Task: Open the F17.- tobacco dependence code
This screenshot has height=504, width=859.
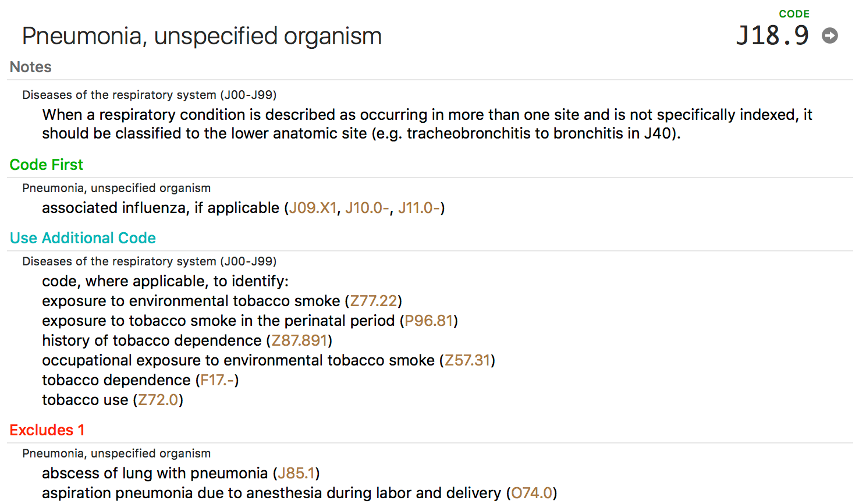Action: point(217,380)
